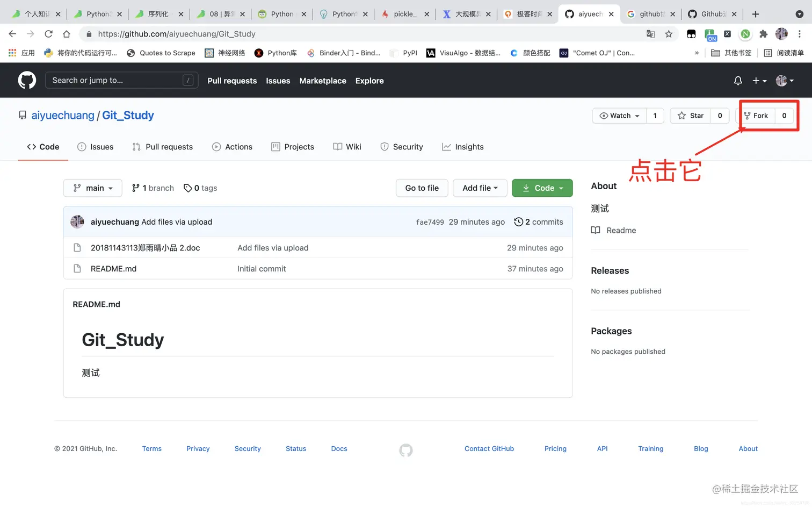Open the Insights repository tab
The height and width of the screenshot is (508, 812).
point(463,147)
